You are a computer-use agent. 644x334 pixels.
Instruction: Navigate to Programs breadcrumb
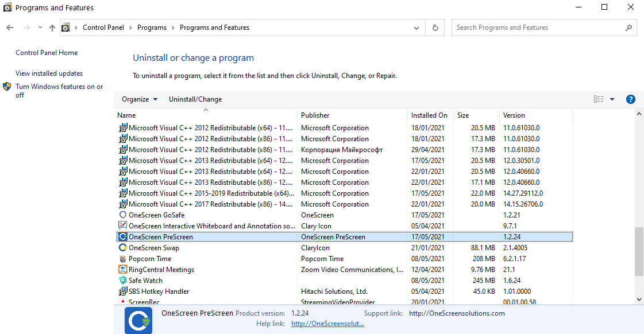coord(152,28)
